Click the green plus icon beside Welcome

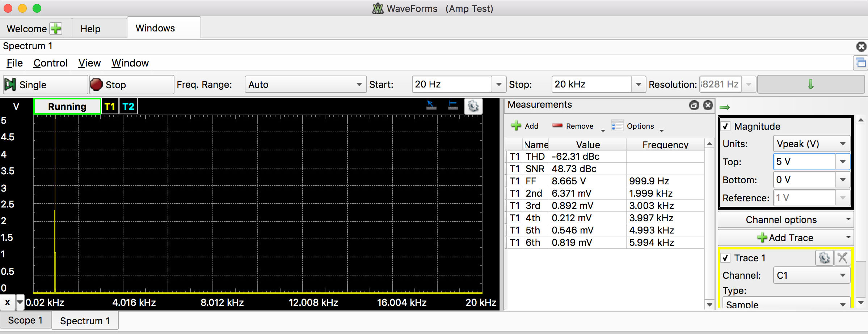(x=56, y=29)
